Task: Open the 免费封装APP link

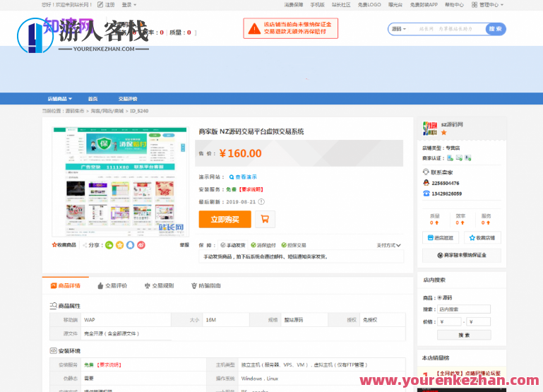Action: pyautogui.click(x=424, y=4)
